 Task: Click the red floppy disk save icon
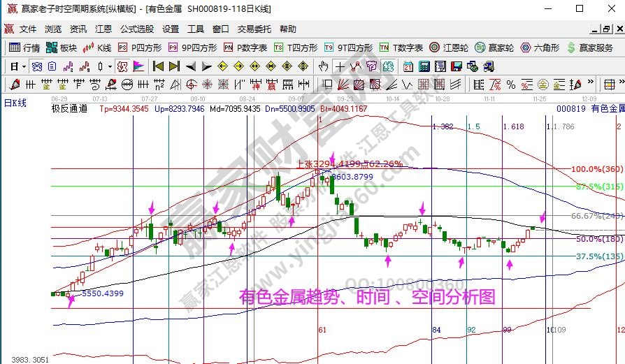pyautogui.click(x=456, y=66)
